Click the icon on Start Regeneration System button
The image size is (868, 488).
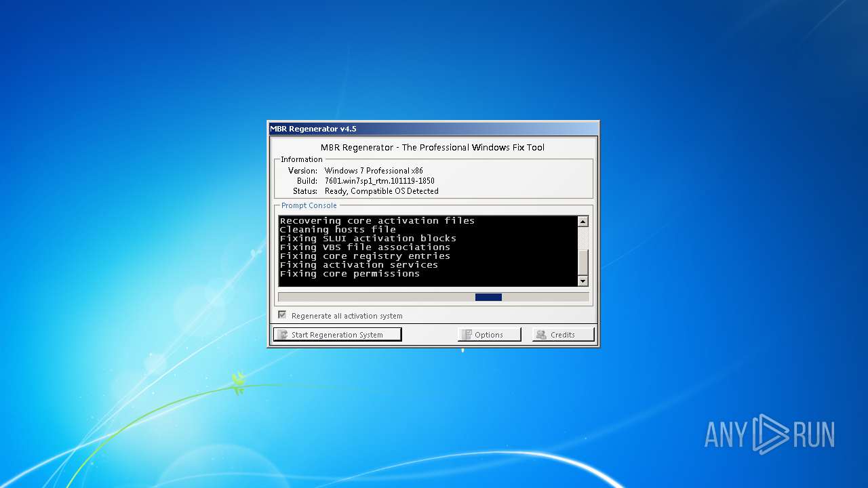[282, 335]
